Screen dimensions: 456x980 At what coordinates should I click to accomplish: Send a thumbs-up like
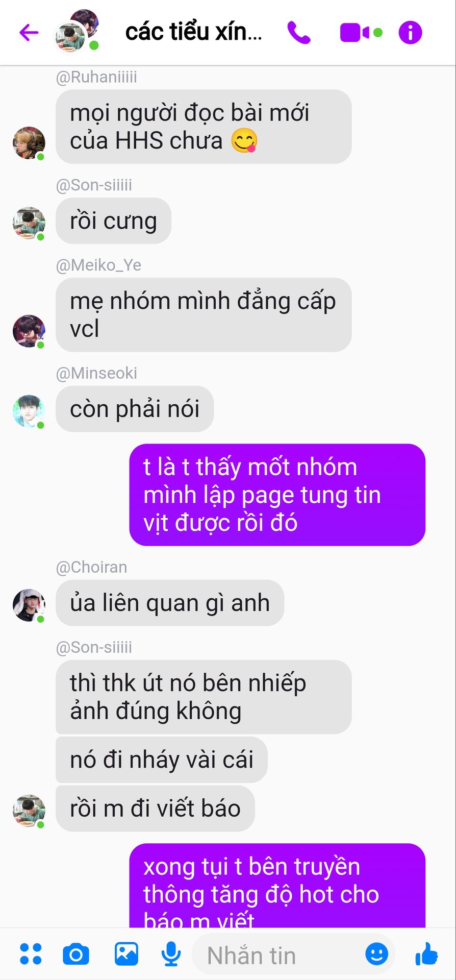(x=426, y=953)
